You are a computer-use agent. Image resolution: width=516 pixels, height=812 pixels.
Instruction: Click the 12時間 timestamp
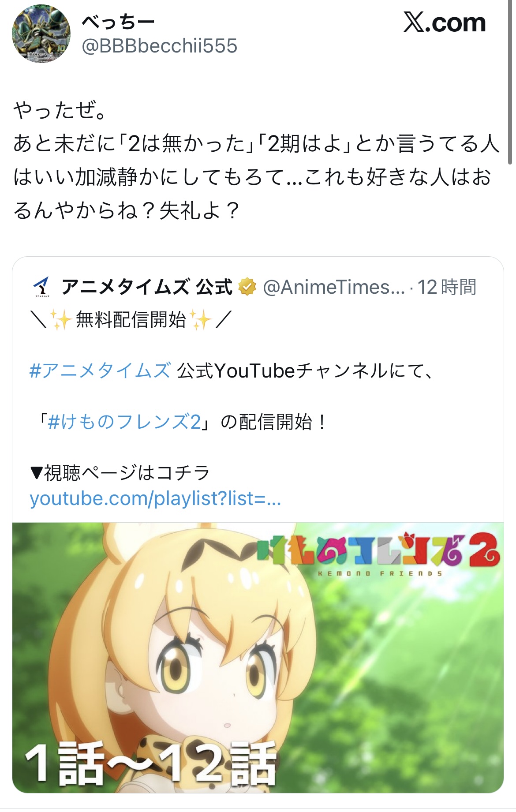click(x=446, y=287)
